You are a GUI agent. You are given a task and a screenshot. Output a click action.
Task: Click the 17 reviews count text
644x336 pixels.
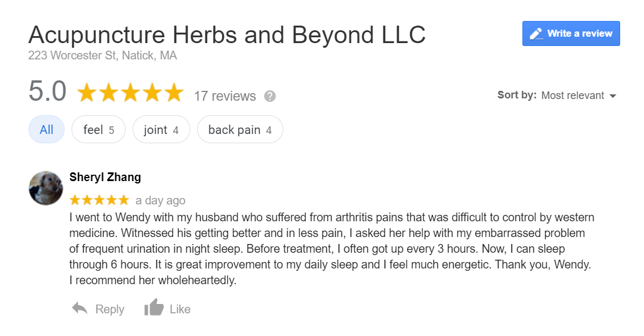click(x=225, y=96)
